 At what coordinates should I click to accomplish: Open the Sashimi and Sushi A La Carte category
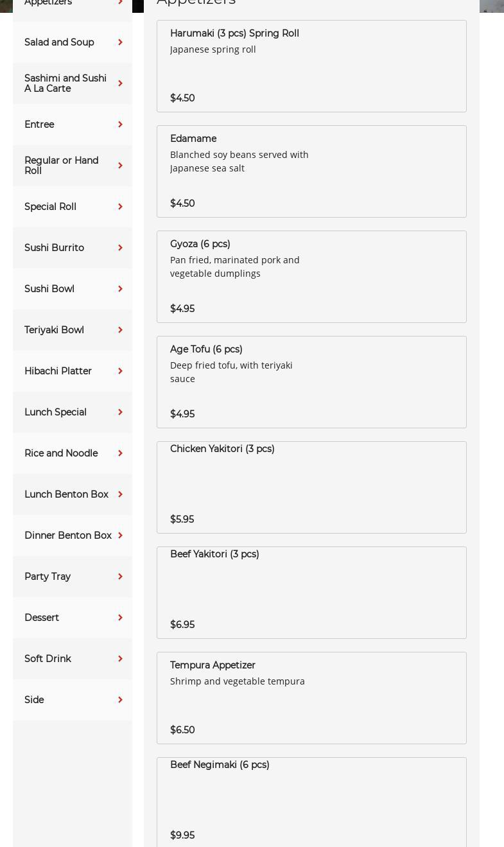(x=65, y=83)
